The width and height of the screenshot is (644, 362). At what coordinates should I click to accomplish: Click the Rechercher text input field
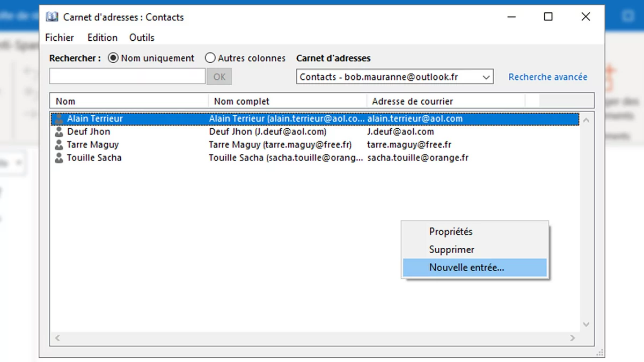(127, 77)
